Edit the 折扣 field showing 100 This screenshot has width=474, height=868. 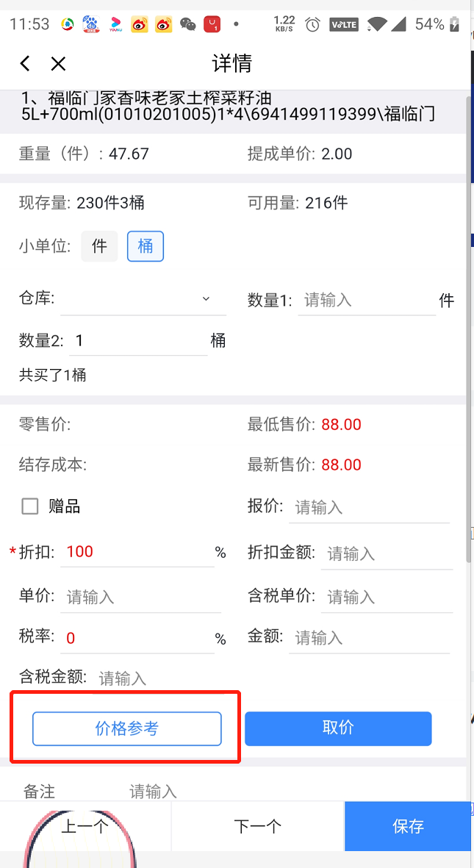point(137,552)
